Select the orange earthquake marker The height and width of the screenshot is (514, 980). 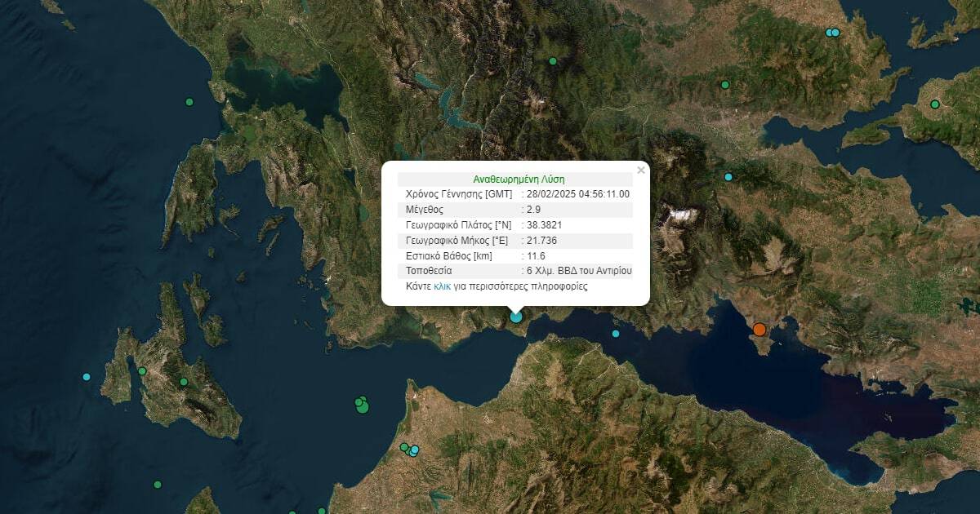[759, 330]
